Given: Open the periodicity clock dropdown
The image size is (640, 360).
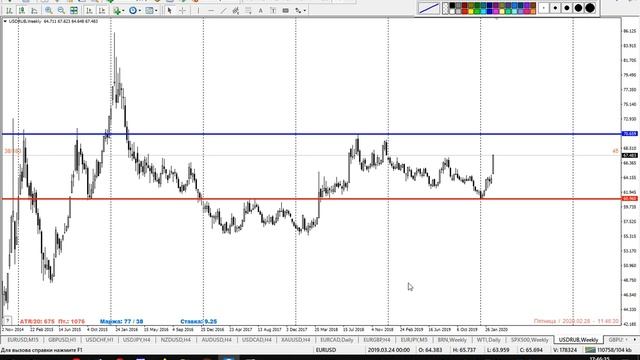Looking at the screenshot, I should (135, 10).
